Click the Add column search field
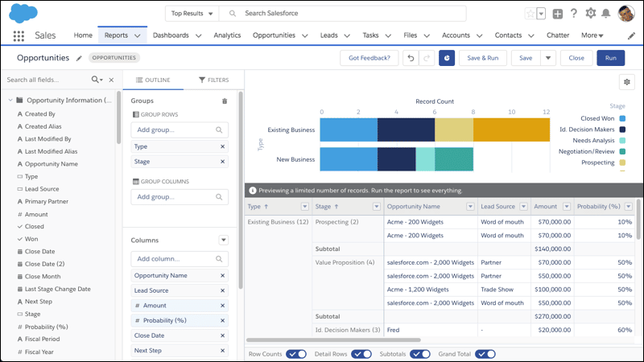 pos(180,259)
